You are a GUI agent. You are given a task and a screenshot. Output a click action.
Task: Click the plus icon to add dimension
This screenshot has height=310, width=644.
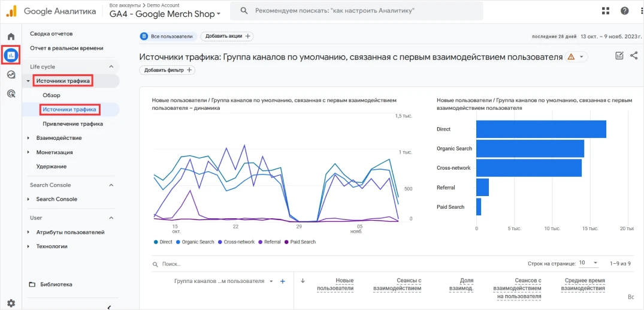tap(283, 281)
